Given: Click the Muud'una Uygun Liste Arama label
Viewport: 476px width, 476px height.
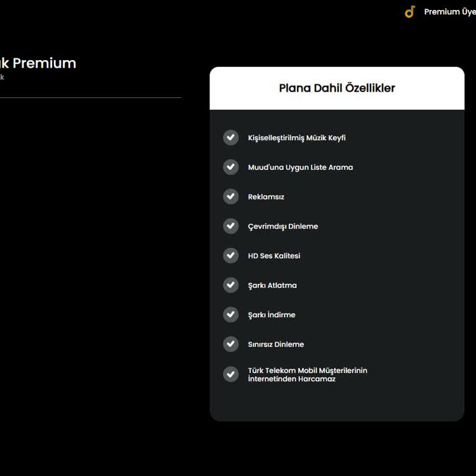Looking at the screenshot, I should click(x=300, y=167).
